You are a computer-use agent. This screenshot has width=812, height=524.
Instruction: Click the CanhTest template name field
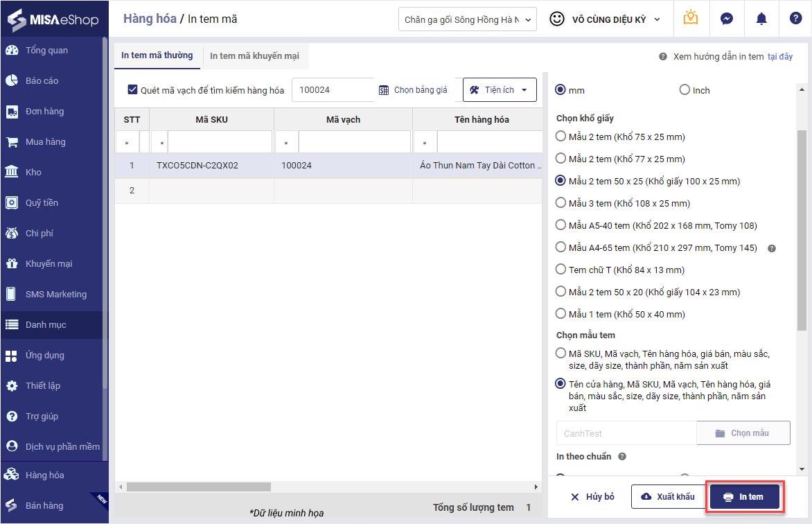tap(626, 433)
